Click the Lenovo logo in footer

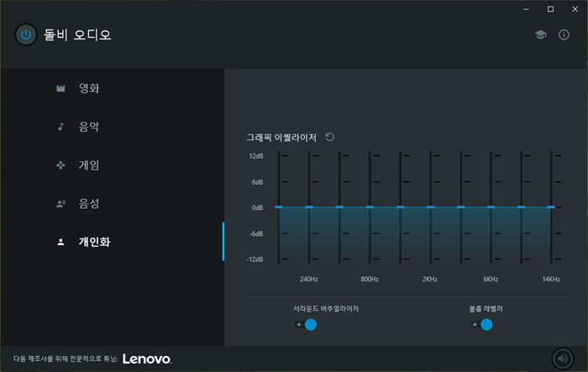(x=147, y=359)
